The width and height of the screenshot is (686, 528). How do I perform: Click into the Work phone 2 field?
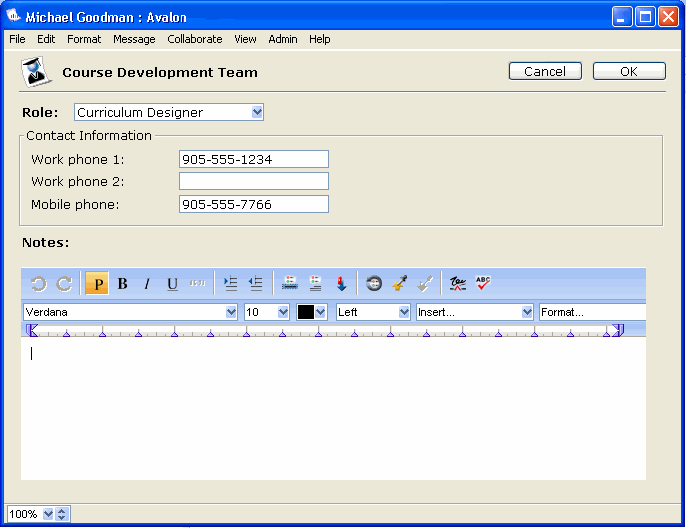253,181
